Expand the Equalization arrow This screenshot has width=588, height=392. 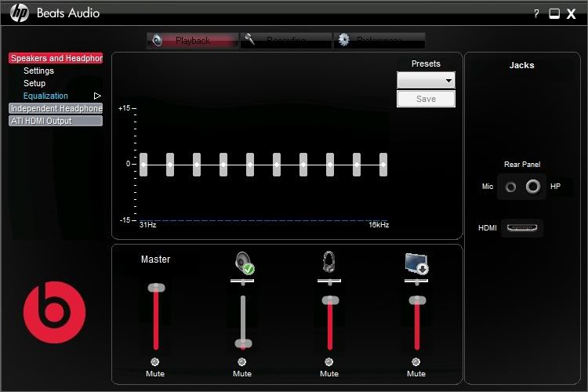(x=97, y=96)
